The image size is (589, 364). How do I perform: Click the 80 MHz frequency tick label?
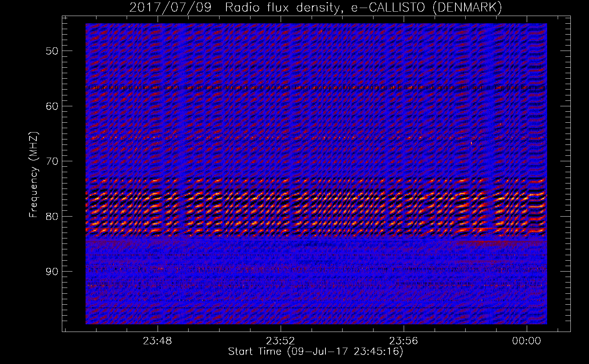(x=52, y=217)
